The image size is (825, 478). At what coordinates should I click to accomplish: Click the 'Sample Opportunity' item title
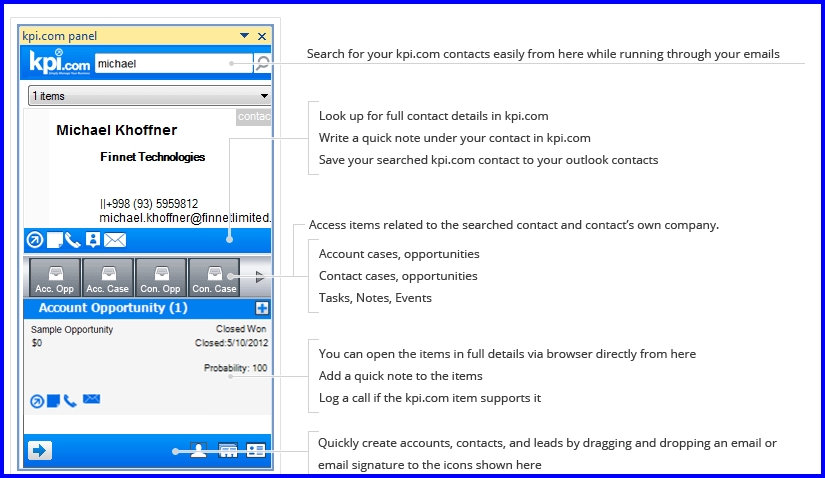72,330
